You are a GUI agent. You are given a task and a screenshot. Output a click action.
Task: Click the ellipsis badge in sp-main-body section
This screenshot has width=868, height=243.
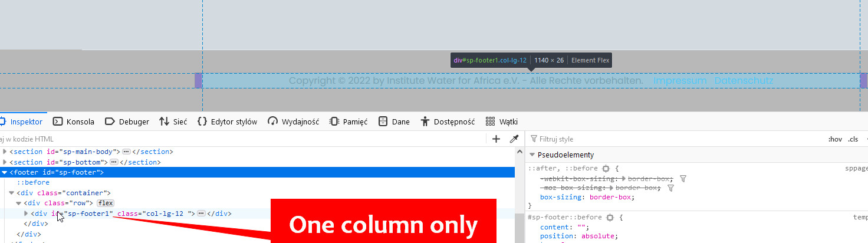(127, 152)
